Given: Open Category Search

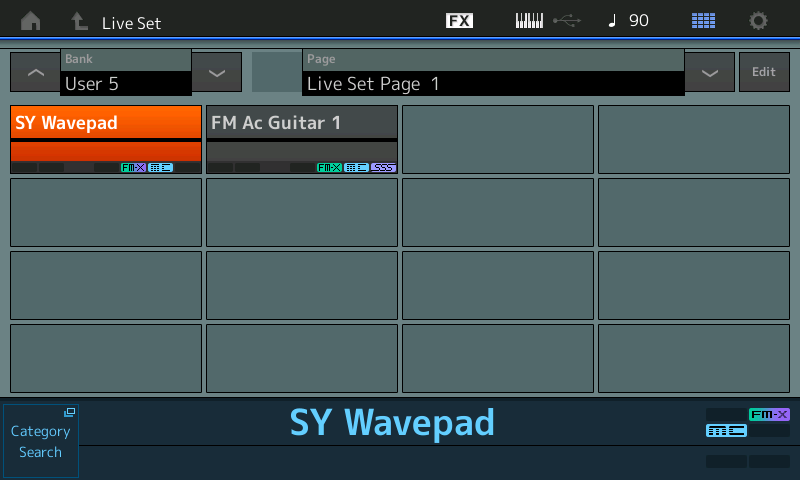Looking at the screenshot, I should (41, 441).
